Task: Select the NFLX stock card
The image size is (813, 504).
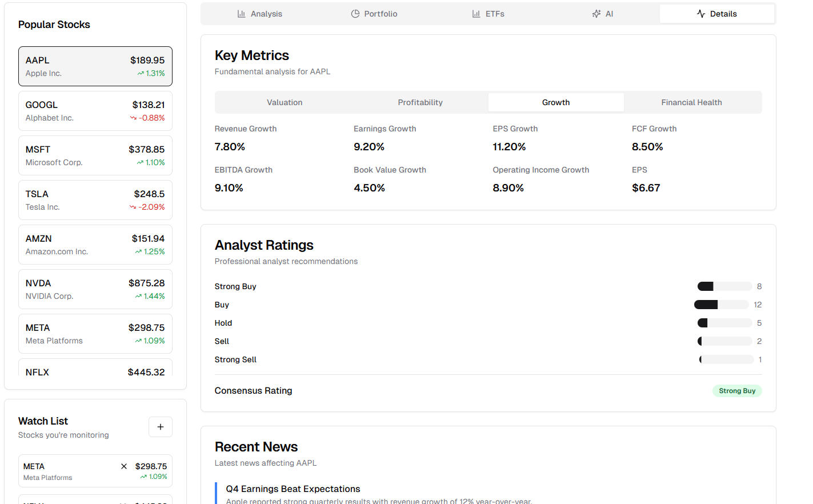Action: (95, 367)
